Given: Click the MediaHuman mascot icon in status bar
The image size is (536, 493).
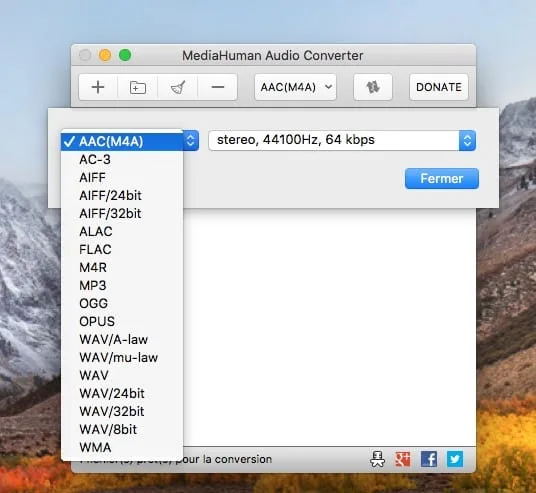Looking at the screenshot, I should 377,459.
